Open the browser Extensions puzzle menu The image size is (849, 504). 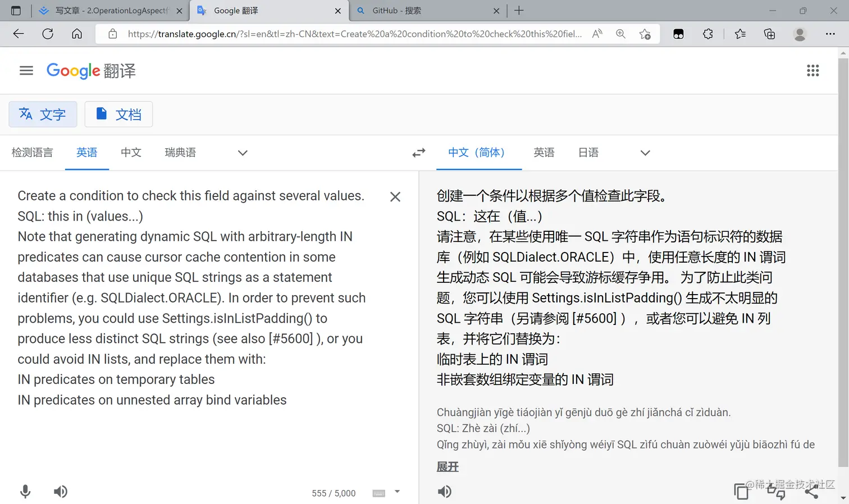[x=708, y=34]
